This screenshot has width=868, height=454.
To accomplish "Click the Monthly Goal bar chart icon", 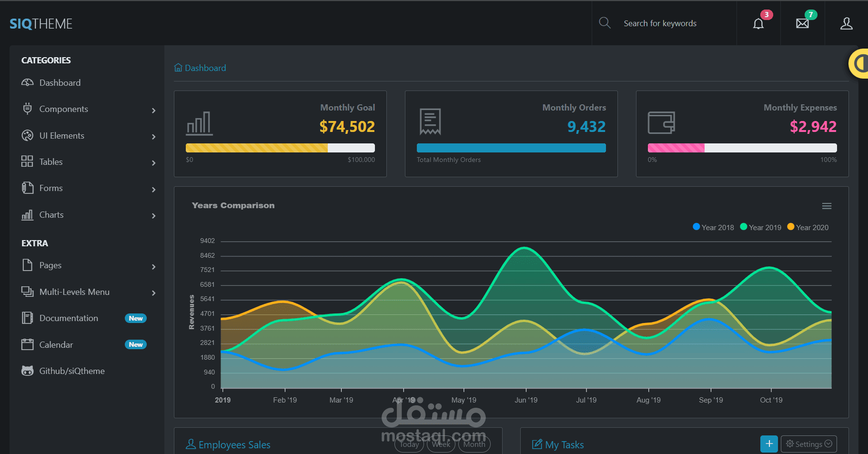I will click(199, 123).
